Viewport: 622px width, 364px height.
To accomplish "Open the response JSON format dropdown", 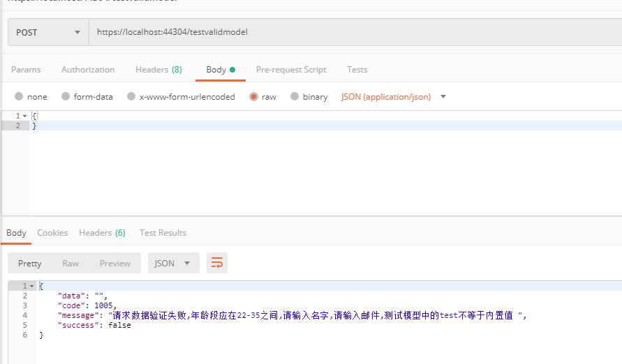I will (173, 264).
